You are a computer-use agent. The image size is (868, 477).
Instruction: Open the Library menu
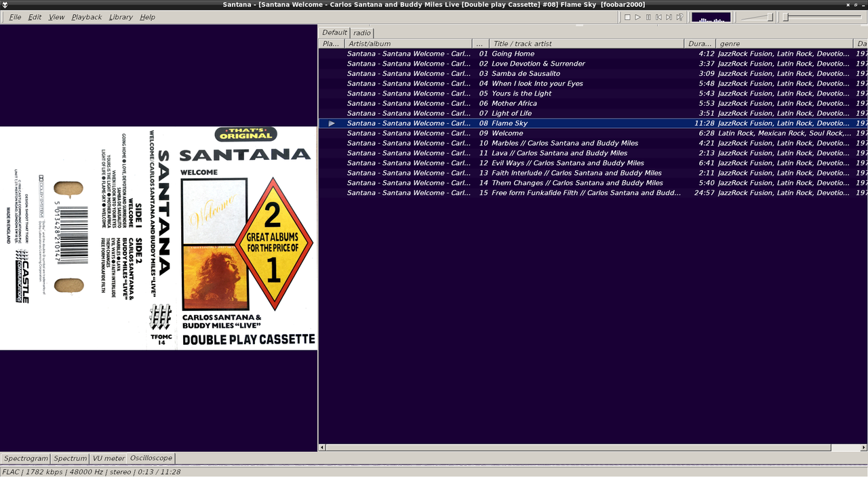(x=121, y=17)
